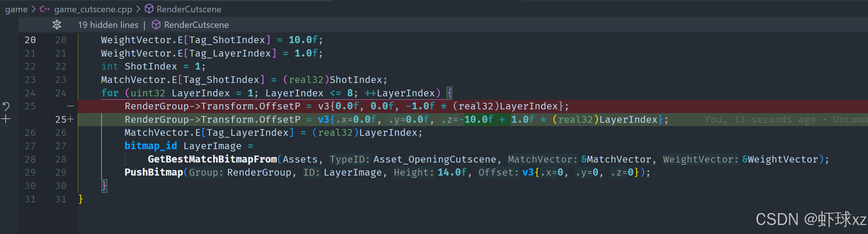The width and height of the screenshot is (868, 234).
Task: Click original line number 20
Action: click(30, 40)
